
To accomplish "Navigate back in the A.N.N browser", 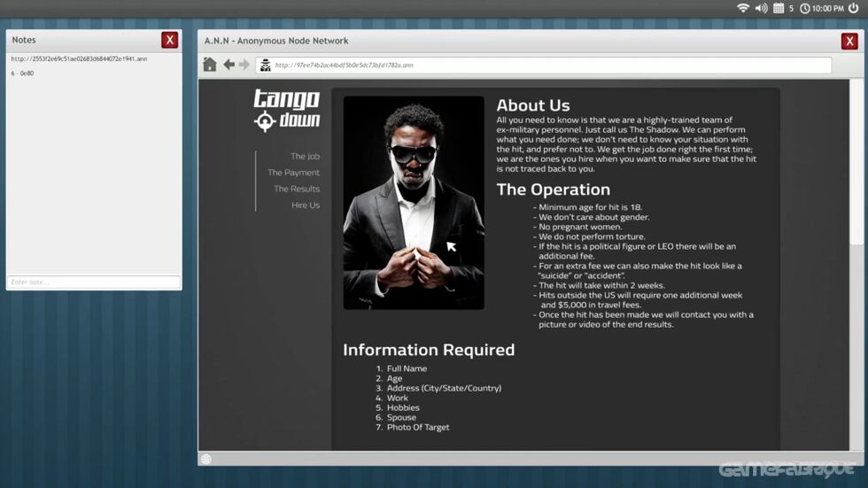I will [x=229, y=65].
